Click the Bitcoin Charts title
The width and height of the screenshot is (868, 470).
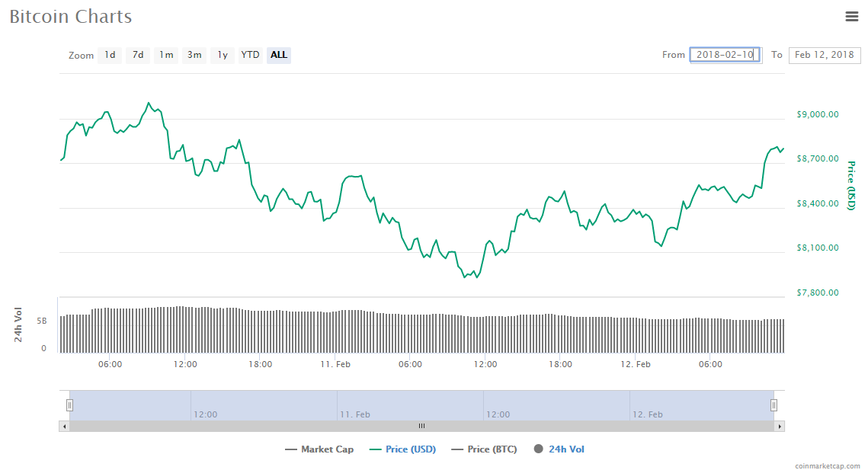point(70,16)
